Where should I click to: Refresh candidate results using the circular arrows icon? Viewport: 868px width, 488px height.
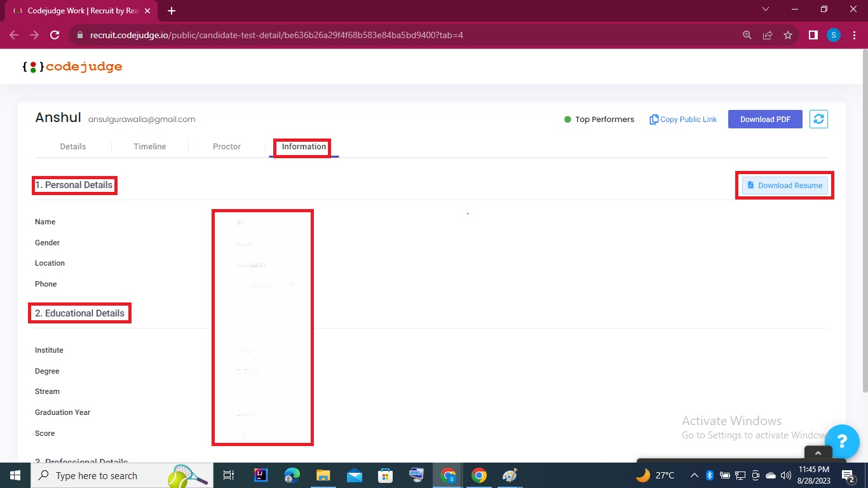click(x=818, y=119)
